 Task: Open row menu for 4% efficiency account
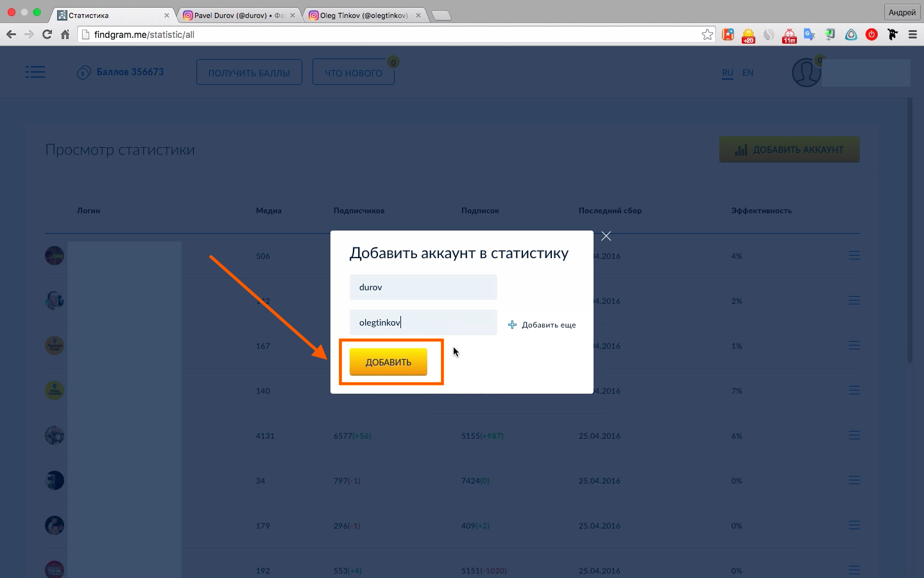coord(854,256)
